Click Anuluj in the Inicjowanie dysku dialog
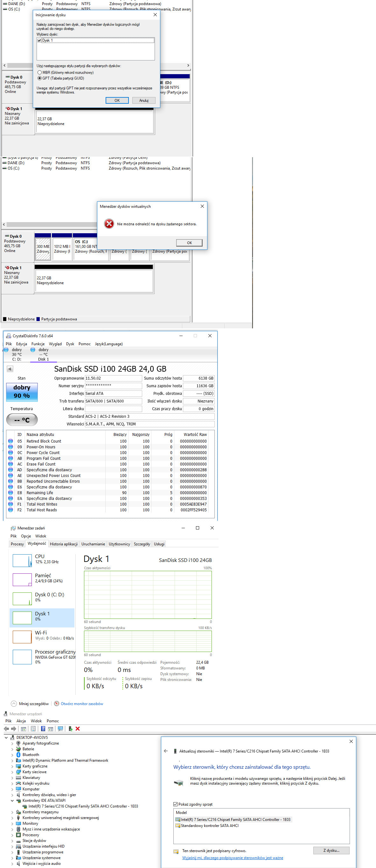 (x=144, y=100)
